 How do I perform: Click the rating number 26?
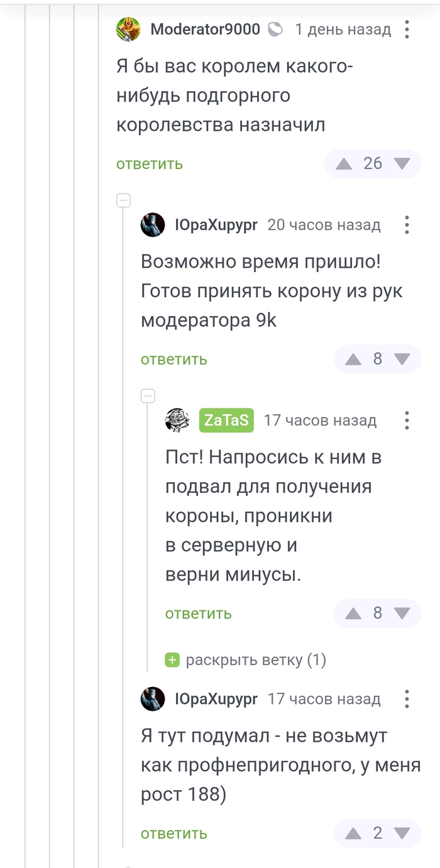[x=375, y=164]
